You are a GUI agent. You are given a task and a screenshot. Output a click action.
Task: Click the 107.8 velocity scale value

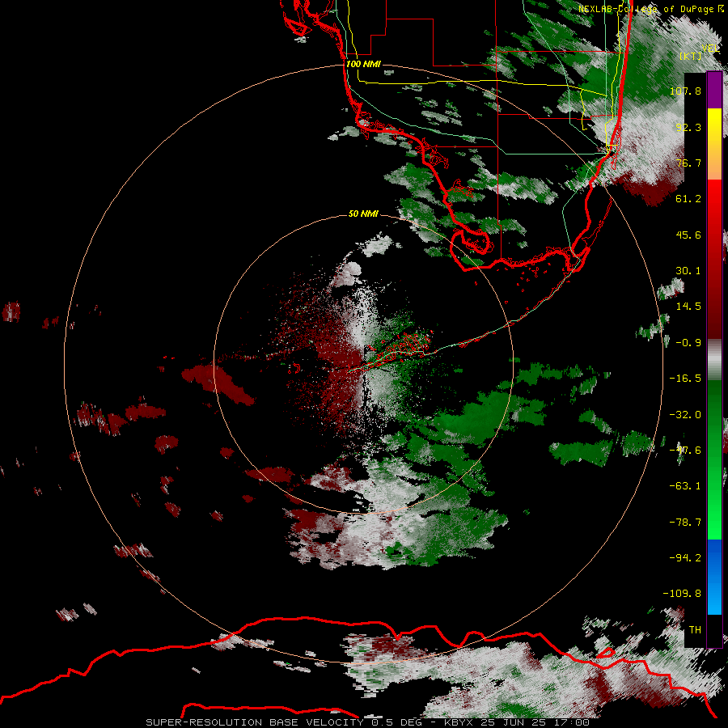pos(685,91)
